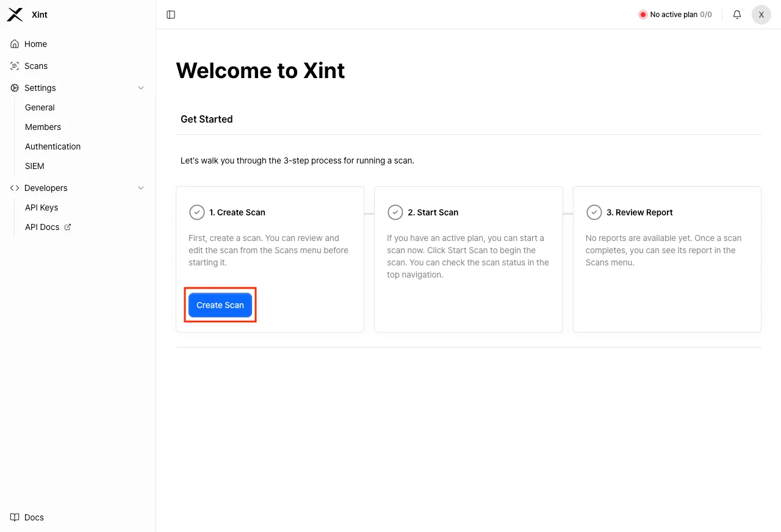Collapse the Developers section chevron
Viewport: 781px width, 532px height.
point(141,187)
